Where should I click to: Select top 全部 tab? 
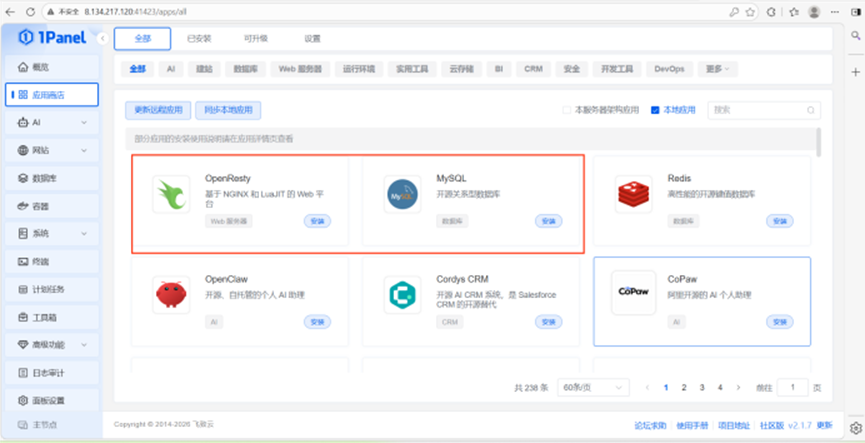(x=142, y=39)
